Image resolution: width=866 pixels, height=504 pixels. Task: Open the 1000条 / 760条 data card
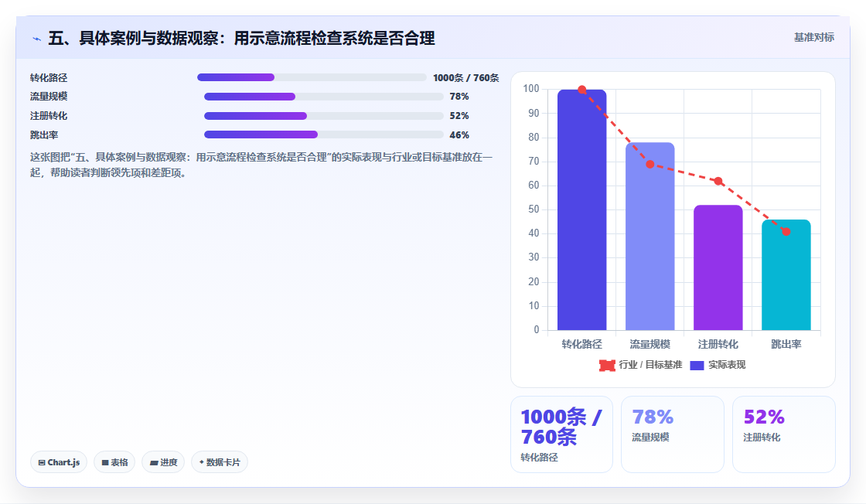click(x=561, y=434)
